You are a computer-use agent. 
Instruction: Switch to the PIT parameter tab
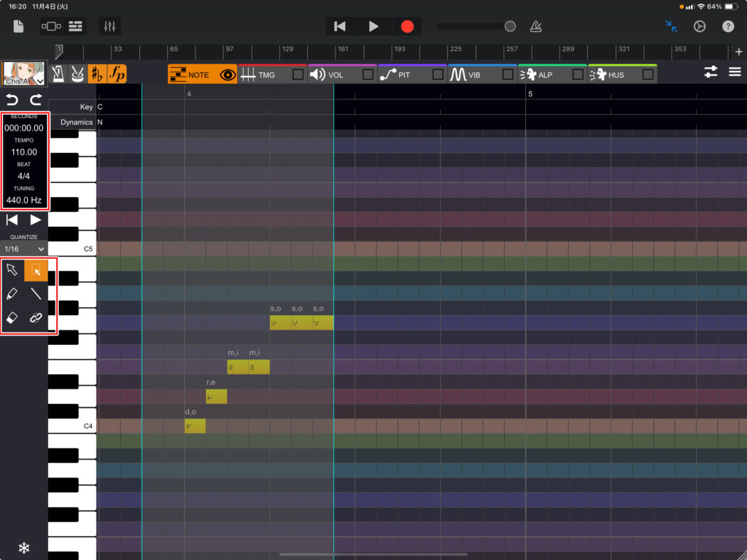(403, 74)
